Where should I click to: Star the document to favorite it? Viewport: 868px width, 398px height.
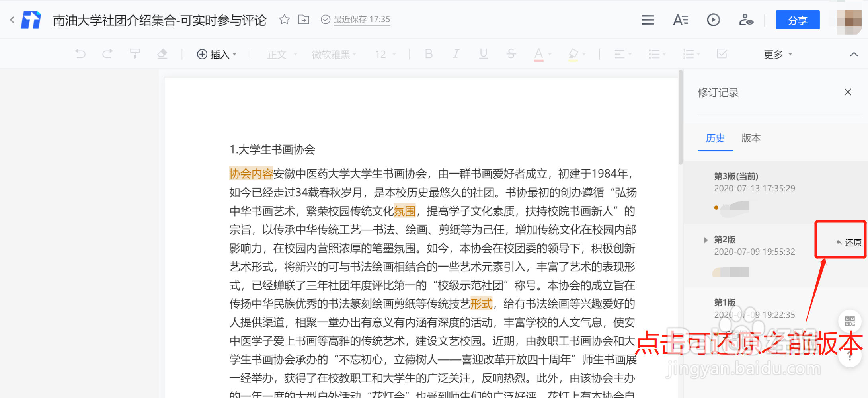point(284,20)
